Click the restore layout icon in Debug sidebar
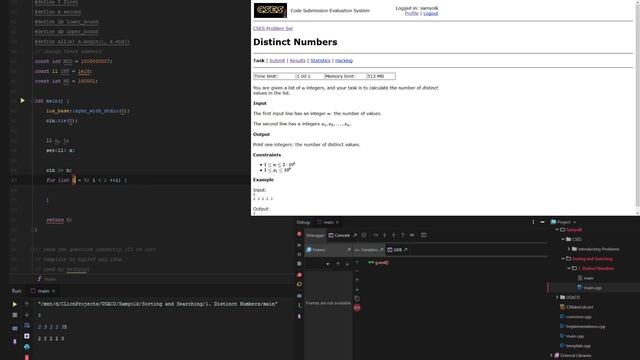 coord(299,296)
